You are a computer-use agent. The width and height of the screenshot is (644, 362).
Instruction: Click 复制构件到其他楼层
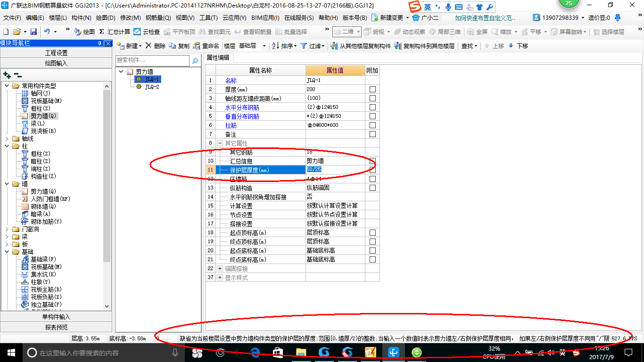tap(425, 46)
